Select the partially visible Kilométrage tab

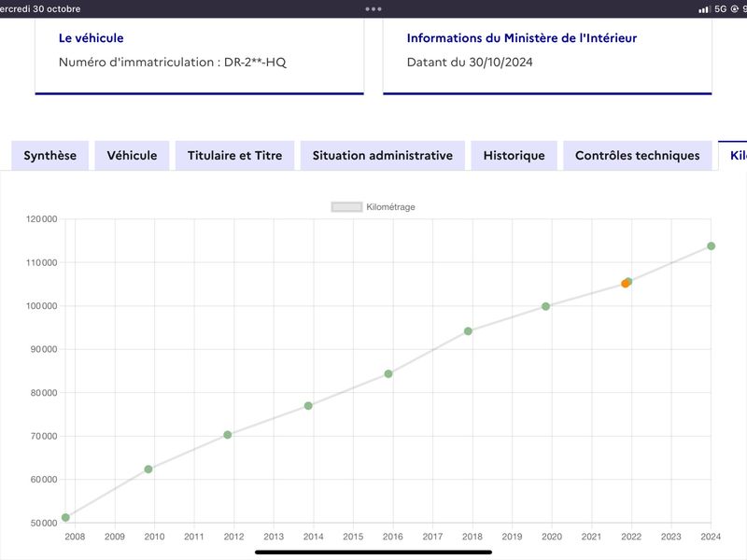click(x=734, y=155)
